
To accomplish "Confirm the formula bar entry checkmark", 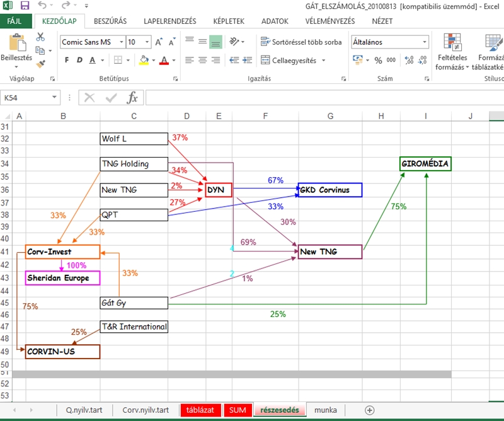I will pos(112,98).
